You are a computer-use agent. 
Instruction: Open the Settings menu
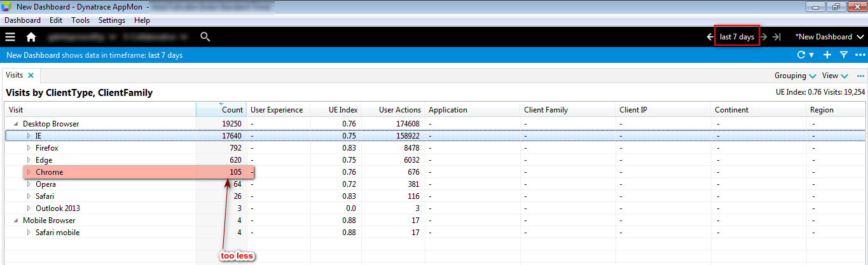tap(111, 20)
